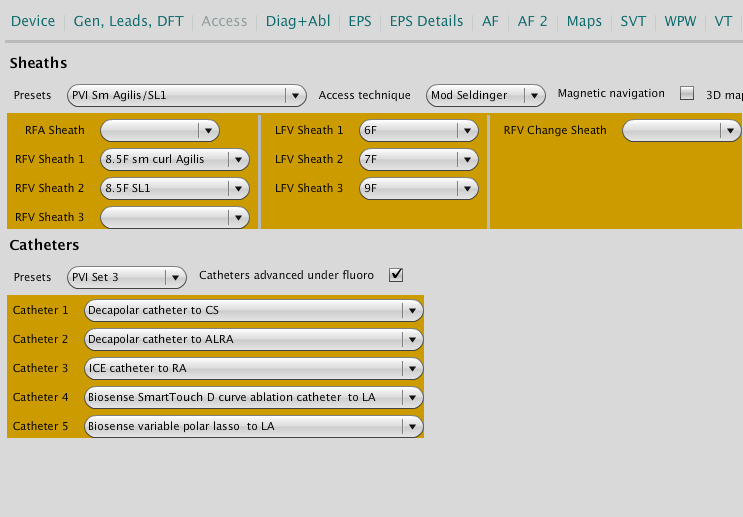Image resolution: width=743 pixels, height=517 pixels.
Task: Open the LFV Sheath 3 dropdown
Action: (x=419, y=188)
